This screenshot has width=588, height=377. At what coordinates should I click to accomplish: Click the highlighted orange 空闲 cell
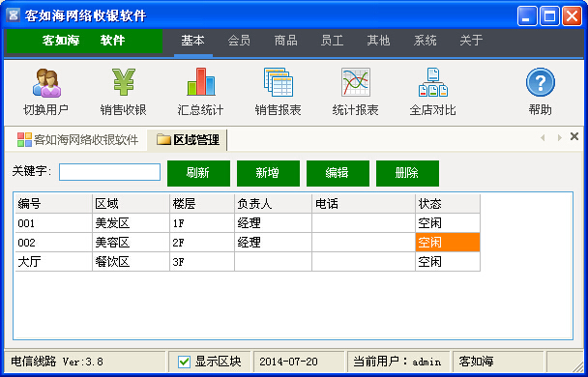pos(448,243)
